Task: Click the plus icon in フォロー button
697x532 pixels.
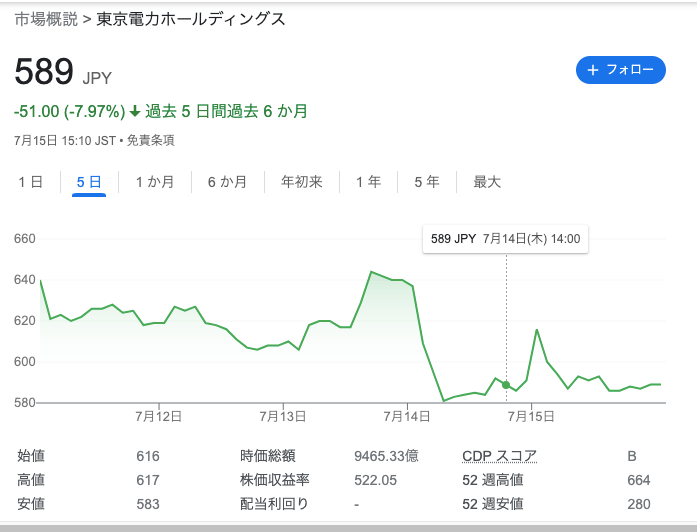Action: click(593, 70)
